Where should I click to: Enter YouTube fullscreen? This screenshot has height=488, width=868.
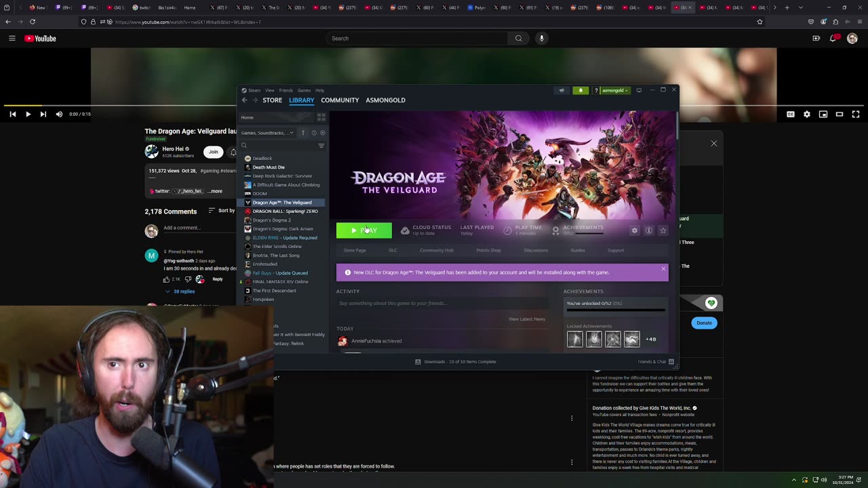(x=856, y=114)
